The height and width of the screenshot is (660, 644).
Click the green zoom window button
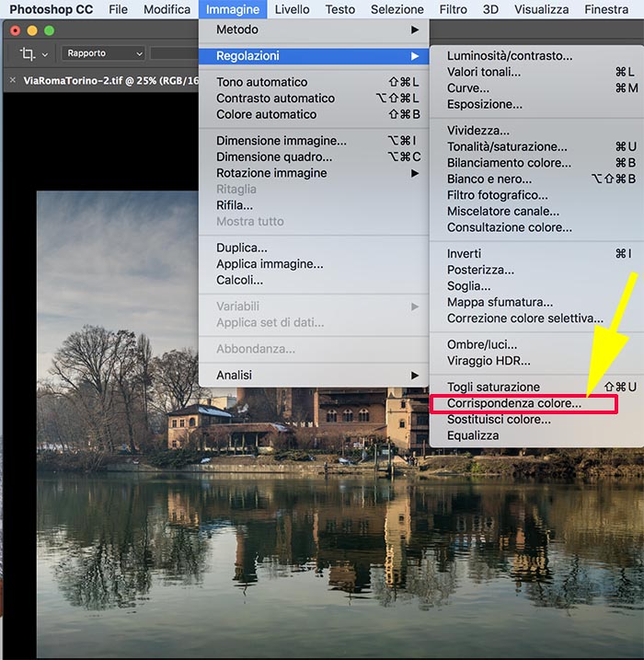coord(49,30)
